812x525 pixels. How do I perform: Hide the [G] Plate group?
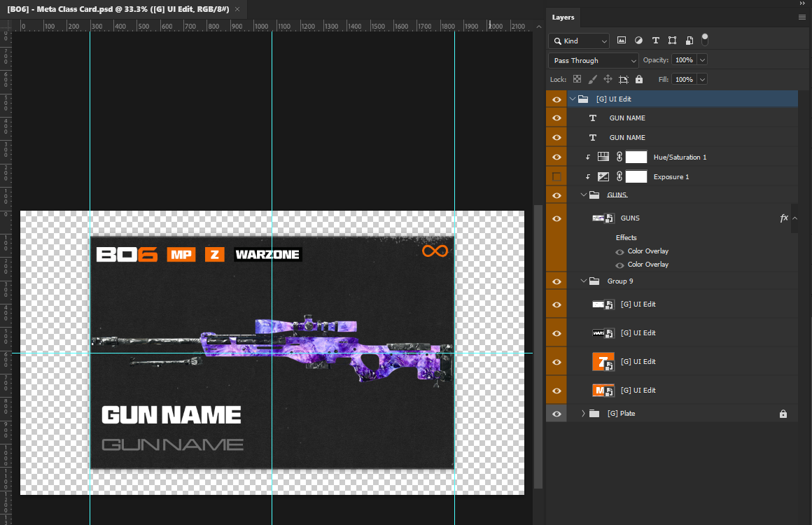(x=556, y=414)
